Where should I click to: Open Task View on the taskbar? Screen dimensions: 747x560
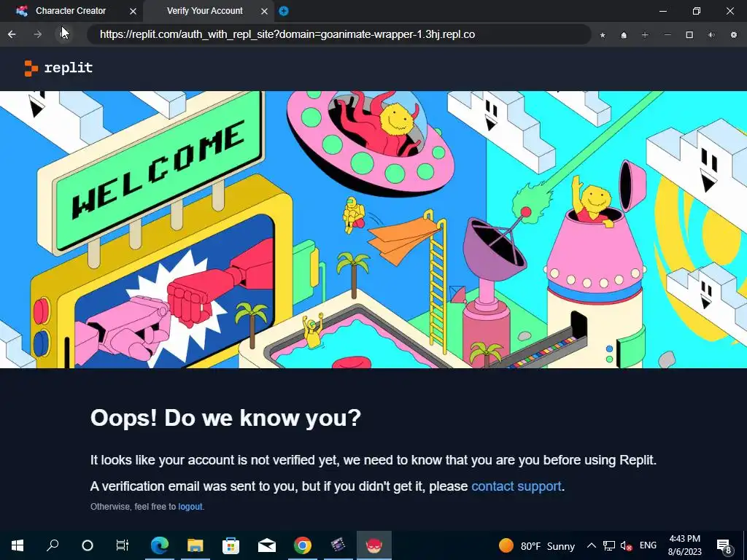click(x=123, y=545)
